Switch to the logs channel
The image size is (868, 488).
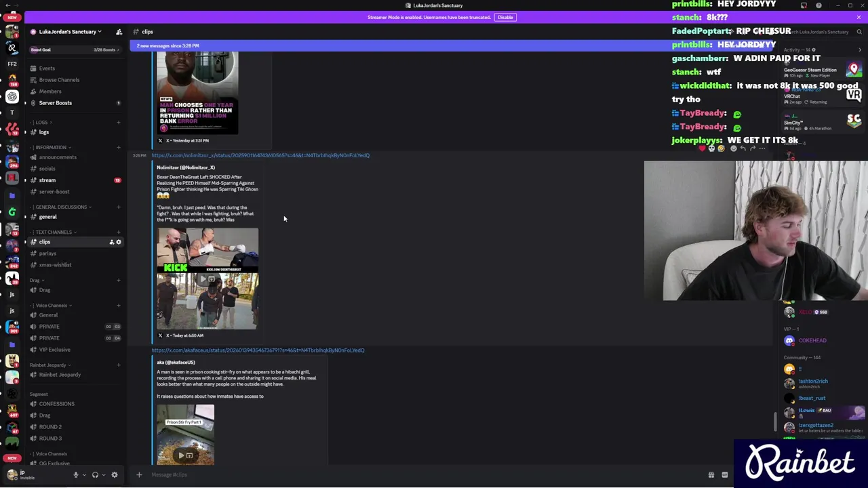coord(76,132)
